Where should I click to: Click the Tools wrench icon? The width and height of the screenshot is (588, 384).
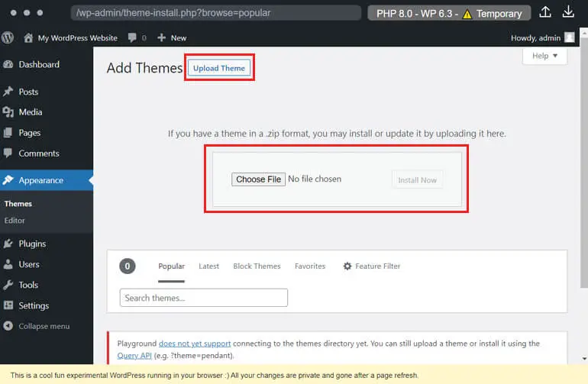8,285
